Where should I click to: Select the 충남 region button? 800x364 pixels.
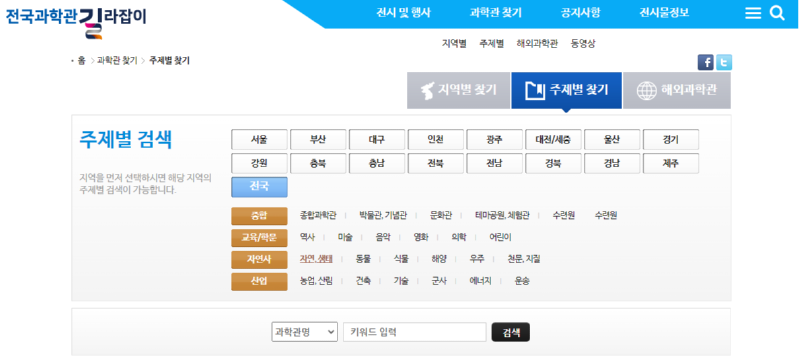tap(377, 163)
